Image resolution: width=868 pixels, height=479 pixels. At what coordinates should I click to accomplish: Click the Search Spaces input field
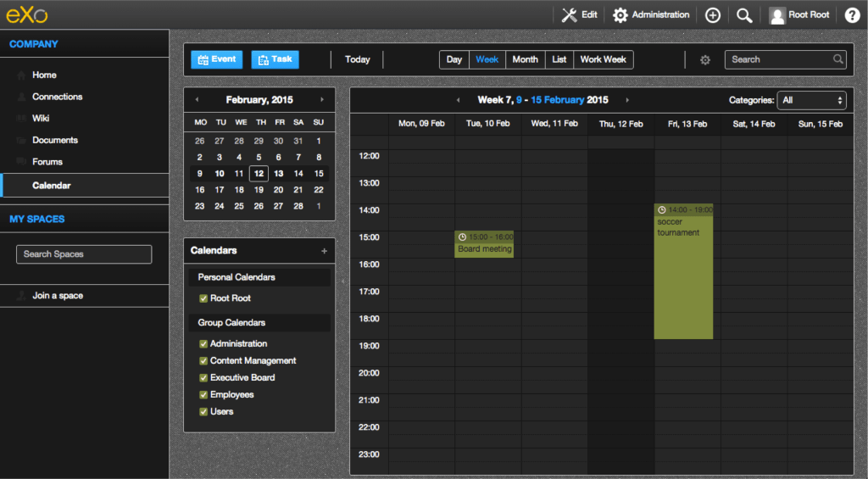click(x=84, y=254)
